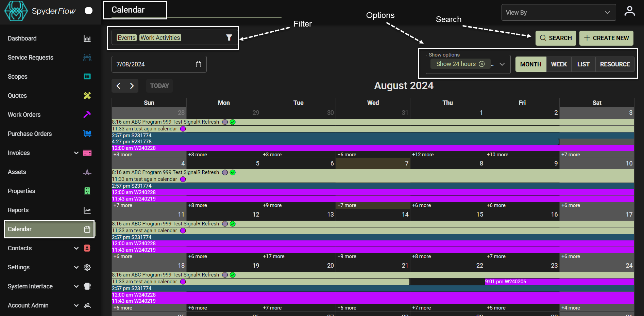Expand the Show options dropdown arrow
Screen dimensions: 644x316
tap(502, 64)
